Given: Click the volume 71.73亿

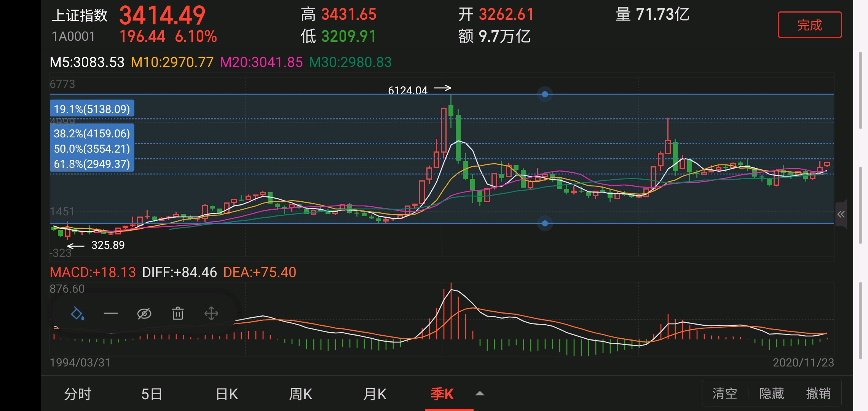Looking at the screenshot, I should click(x=662, y=14).
